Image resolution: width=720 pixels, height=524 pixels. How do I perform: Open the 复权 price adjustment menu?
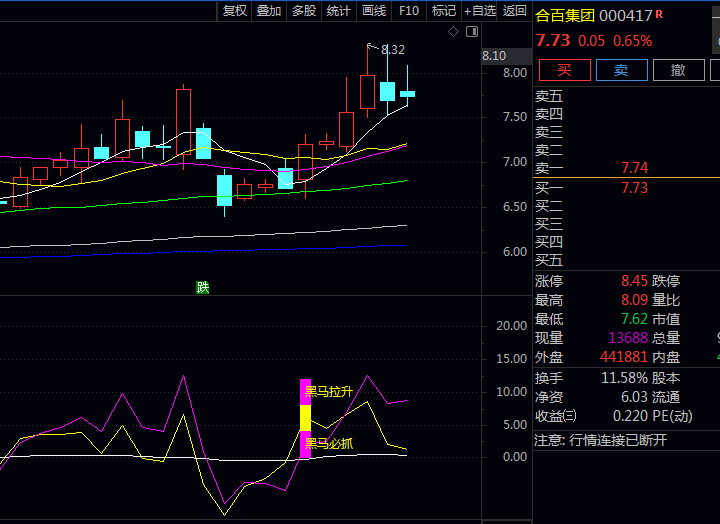[235, 11]
